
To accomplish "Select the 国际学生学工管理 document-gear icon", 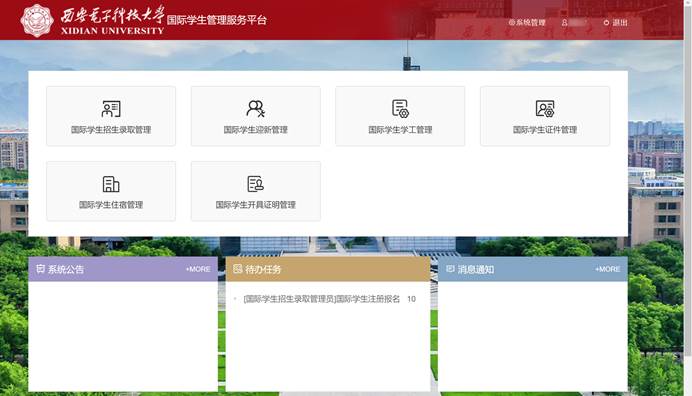I will pyautogui.click(x=400, y=109).
